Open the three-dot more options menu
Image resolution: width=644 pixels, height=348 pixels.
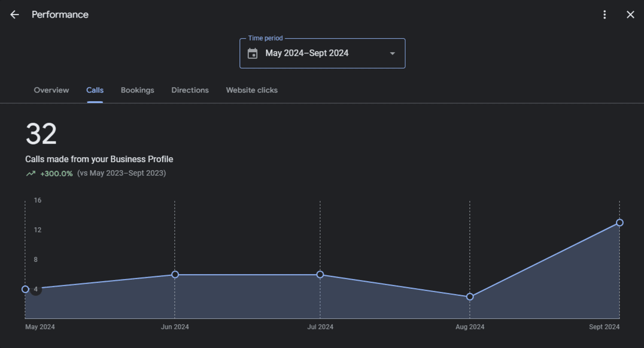tap(605, 15)
